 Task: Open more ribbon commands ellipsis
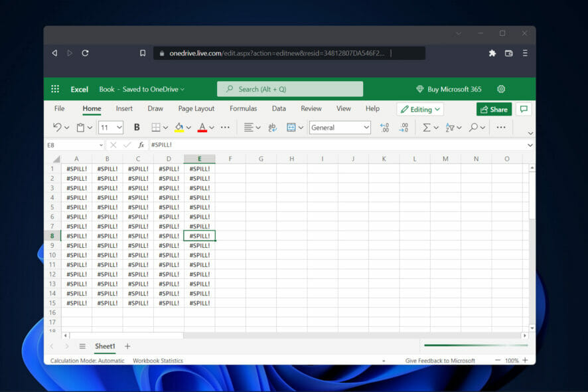click(x=501, y=128)
